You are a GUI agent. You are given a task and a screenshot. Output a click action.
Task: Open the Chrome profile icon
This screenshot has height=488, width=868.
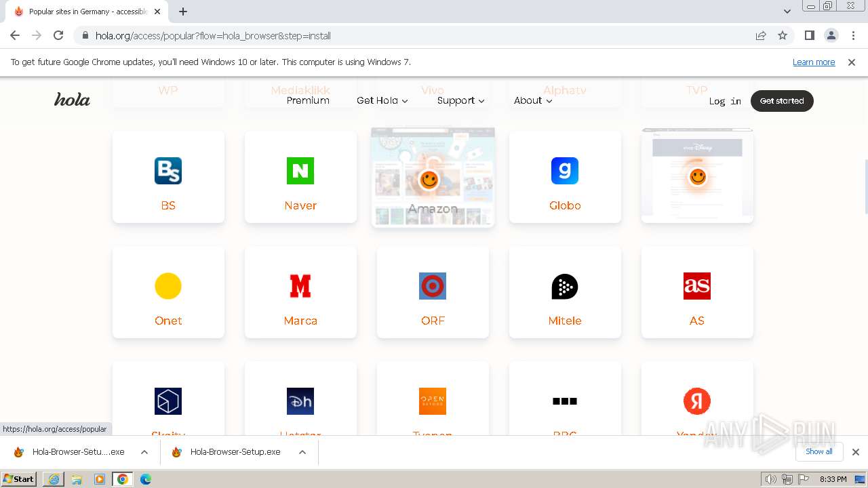(831, 35)
